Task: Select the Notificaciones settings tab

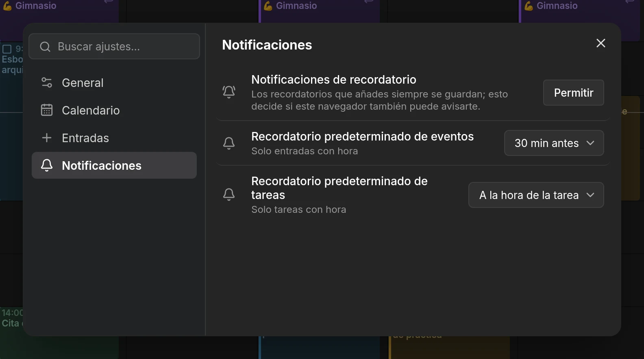Action: 114,165
